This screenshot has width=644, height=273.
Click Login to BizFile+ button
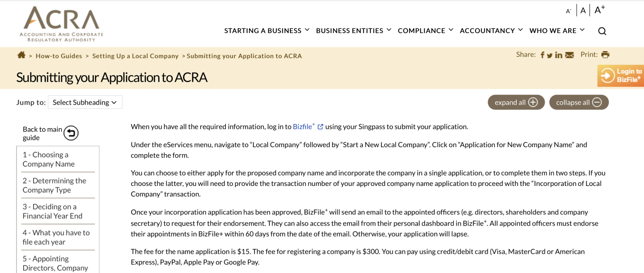[x=621, y=76]
